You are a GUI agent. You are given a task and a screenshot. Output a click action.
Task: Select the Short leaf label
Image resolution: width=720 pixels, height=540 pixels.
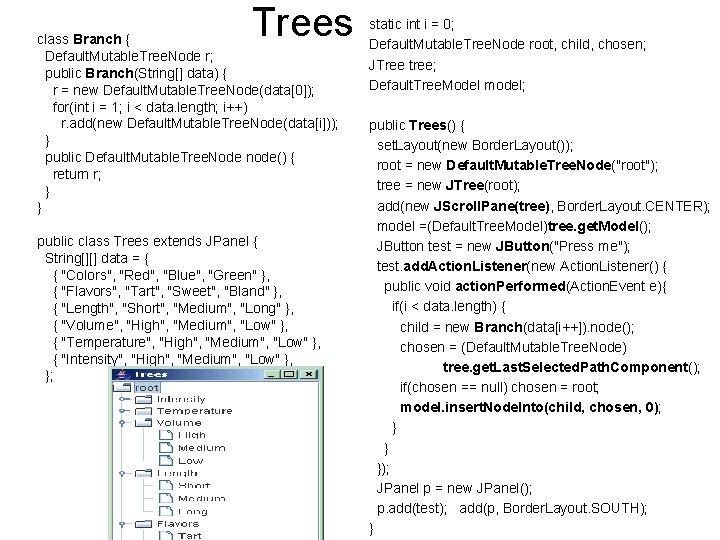[x=194, y=485]
